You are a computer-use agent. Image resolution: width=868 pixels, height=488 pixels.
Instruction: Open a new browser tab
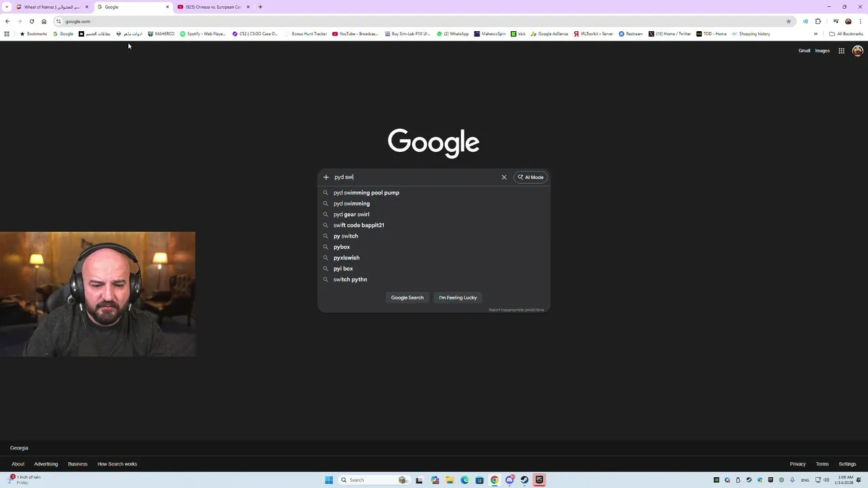[x=260, y=7]
